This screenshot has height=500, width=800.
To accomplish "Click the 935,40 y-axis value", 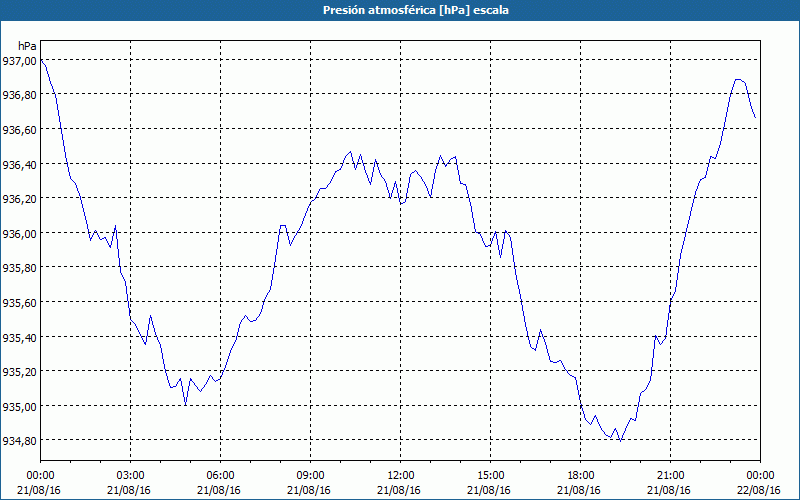I will click(x=19, y=337).
